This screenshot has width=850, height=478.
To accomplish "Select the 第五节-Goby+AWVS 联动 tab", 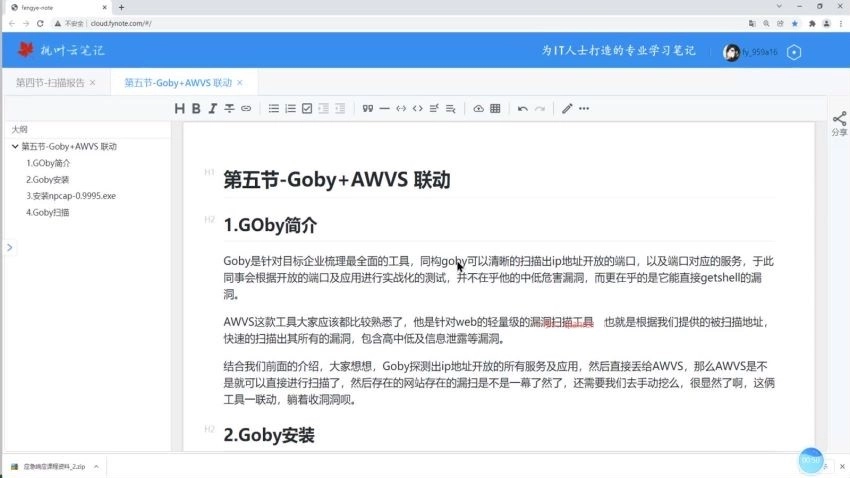I will (x=178, y=82).
